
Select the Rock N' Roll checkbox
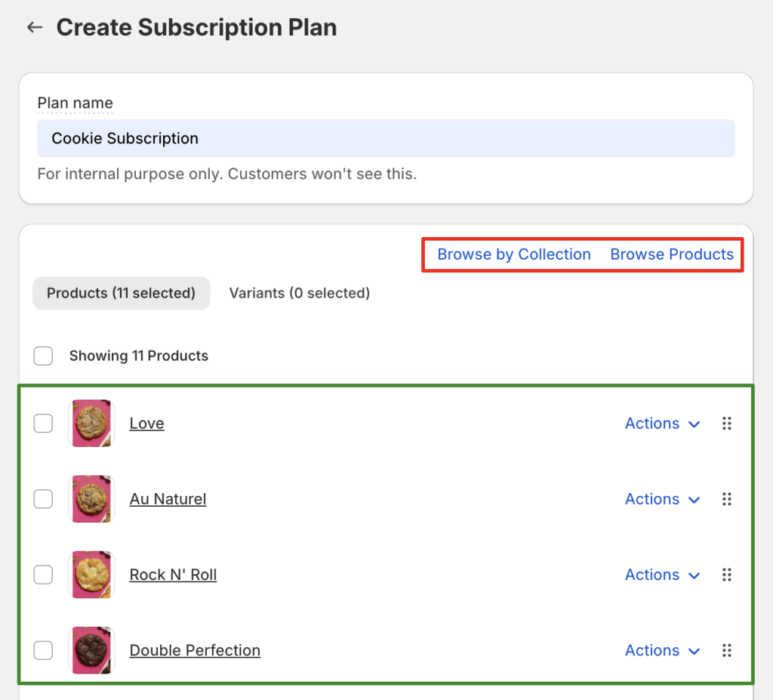coord(43,575)
